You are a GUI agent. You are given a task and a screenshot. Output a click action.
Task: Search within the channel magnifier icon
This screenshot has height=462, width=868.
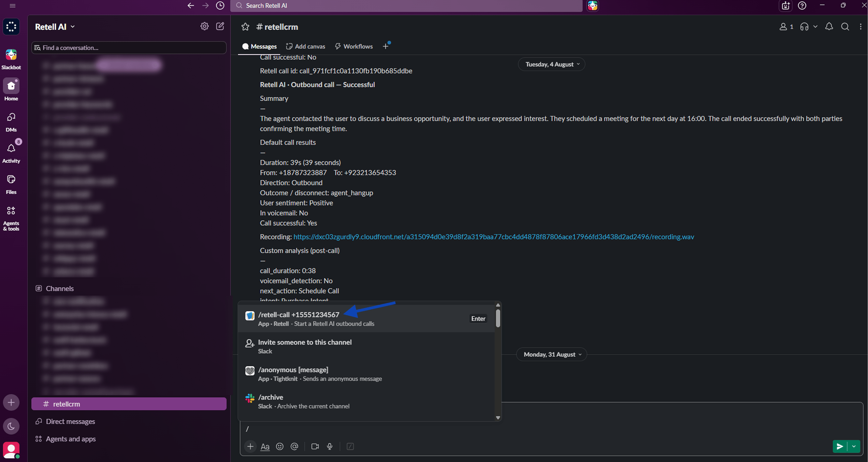click(845, 27)
